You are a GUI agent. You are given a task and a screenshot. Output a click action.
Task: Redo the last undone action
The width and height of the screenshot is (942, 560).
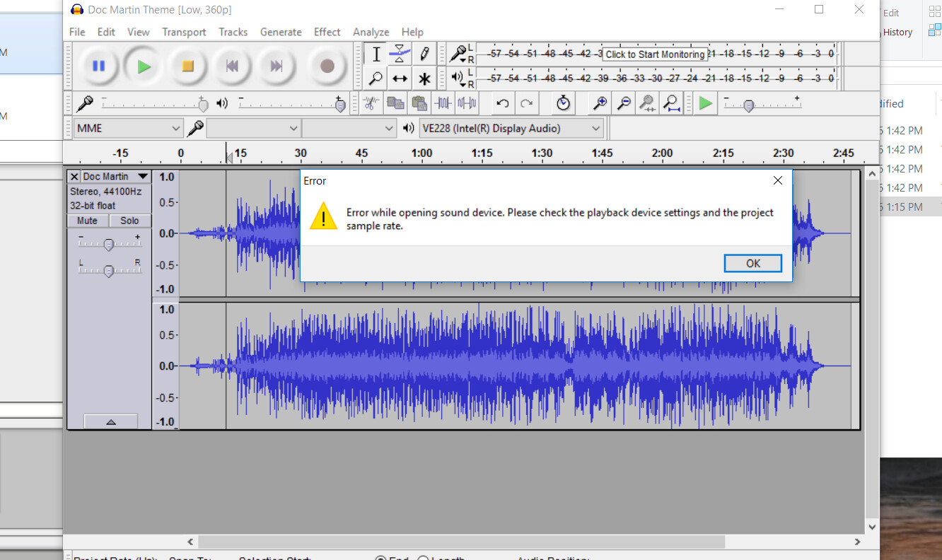coord(527,103)
